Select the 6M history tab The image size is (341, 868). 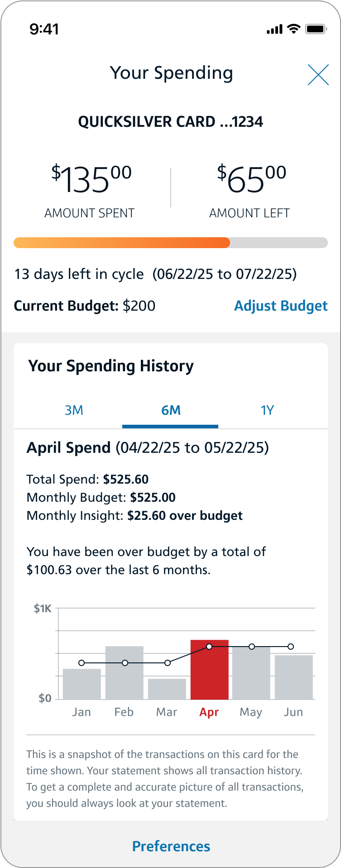point(171,410)
